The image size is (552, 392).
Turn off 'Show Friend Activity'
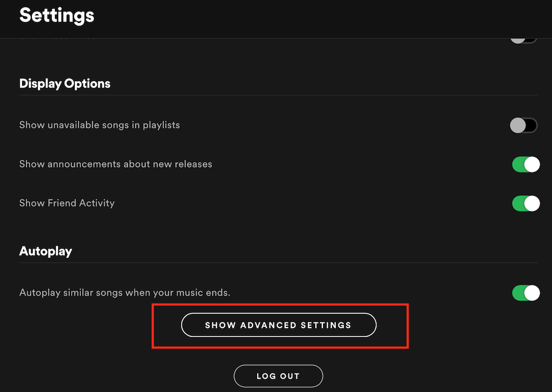526,203
